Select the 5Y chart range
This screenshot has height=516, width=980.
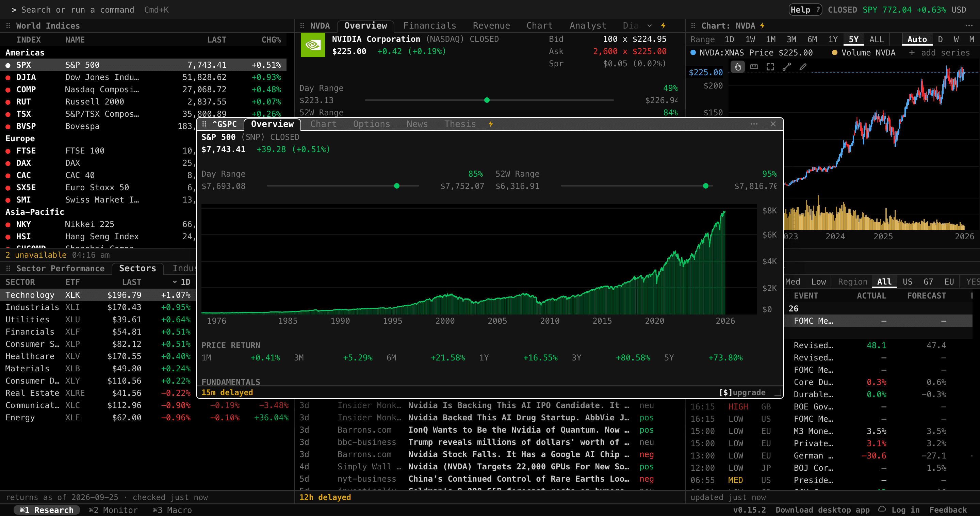854,39
